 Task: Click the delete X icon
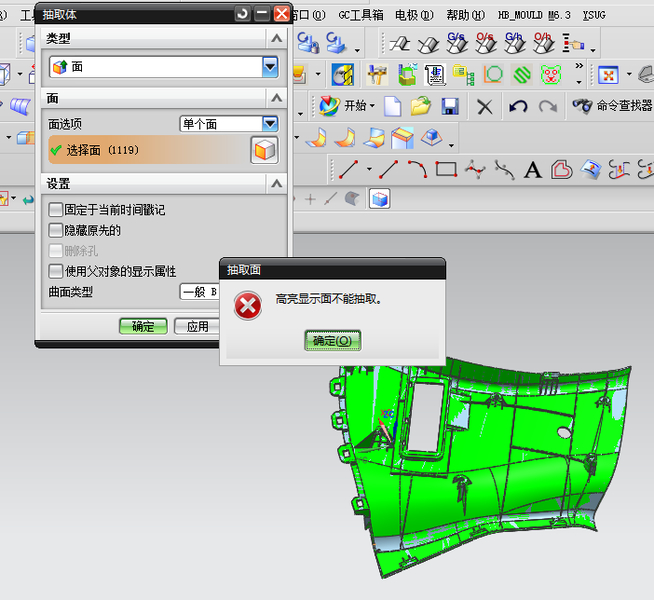tap(485, 107)
